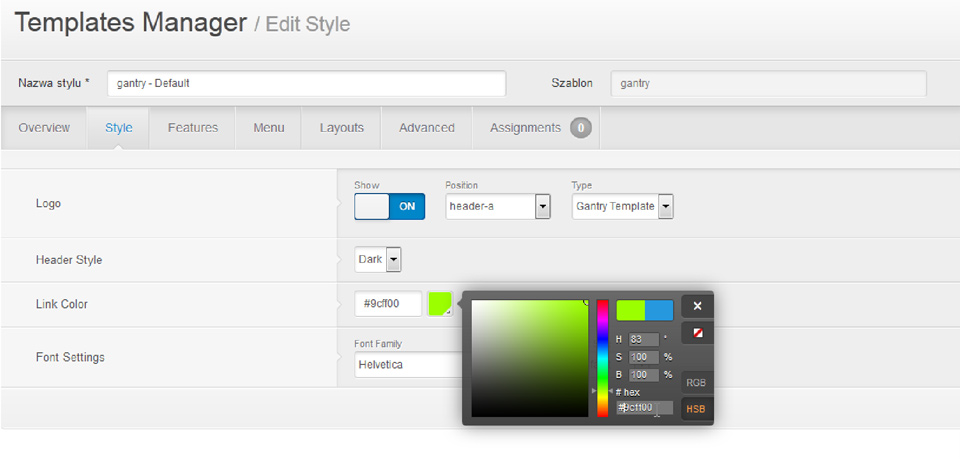Open the Assignments tab

[536, 128]
